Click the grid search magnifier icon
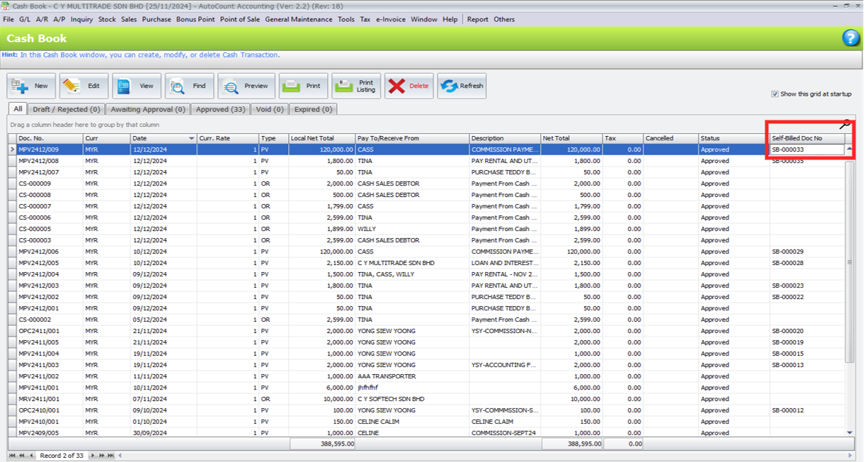868x462 pixels. tap(845, 125)
